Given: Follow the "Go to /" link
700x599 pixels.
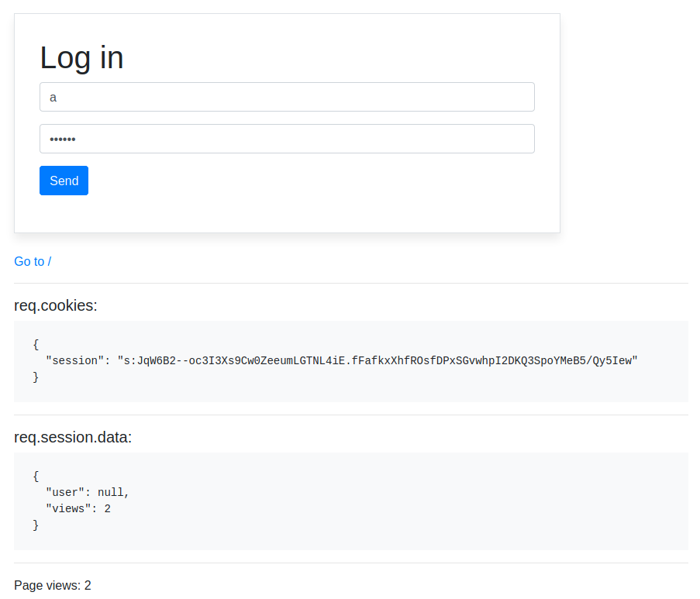Looking at the screenshot, I should click(x=33, y=262).
